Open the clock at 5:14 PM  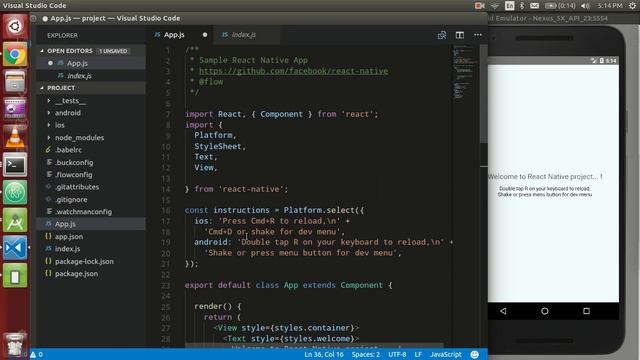610,5
